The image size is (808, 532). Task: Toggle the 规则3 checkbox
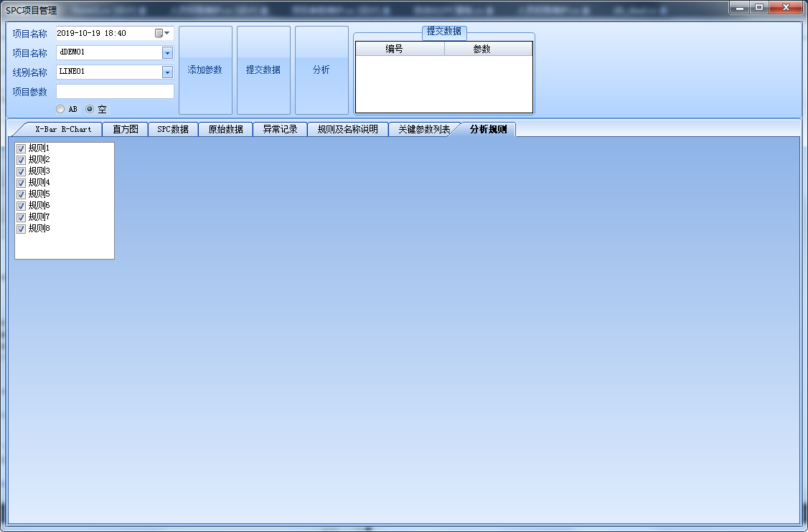21,171
